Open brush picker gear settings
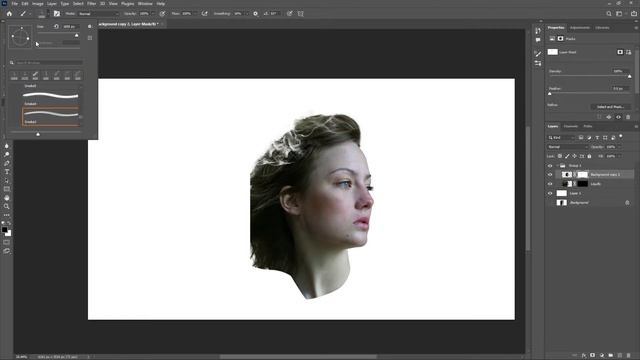This screenshot has height=360, width=640. click(90, 27)
